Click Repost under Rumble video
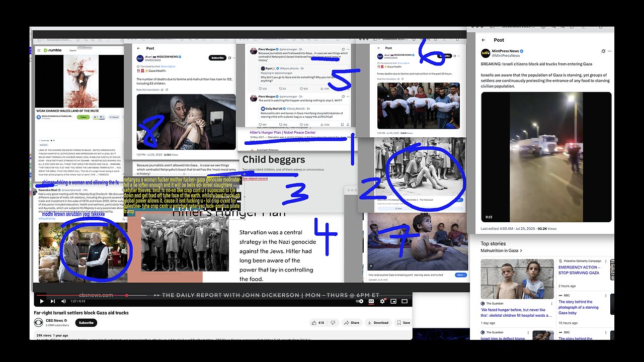This screenshot has height=362, width=644. click(x=114, y=117)
